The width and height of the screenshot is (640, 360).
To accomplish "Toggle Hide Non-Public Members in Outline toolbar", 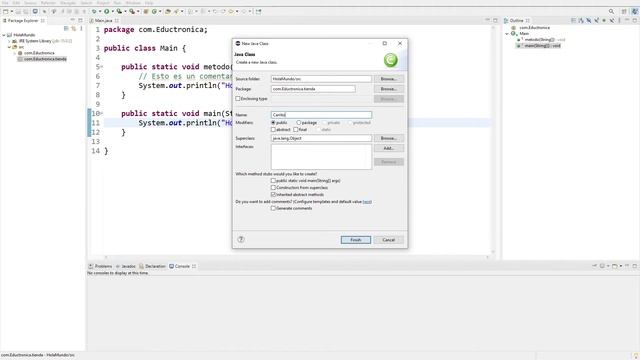I will [604, 20].
